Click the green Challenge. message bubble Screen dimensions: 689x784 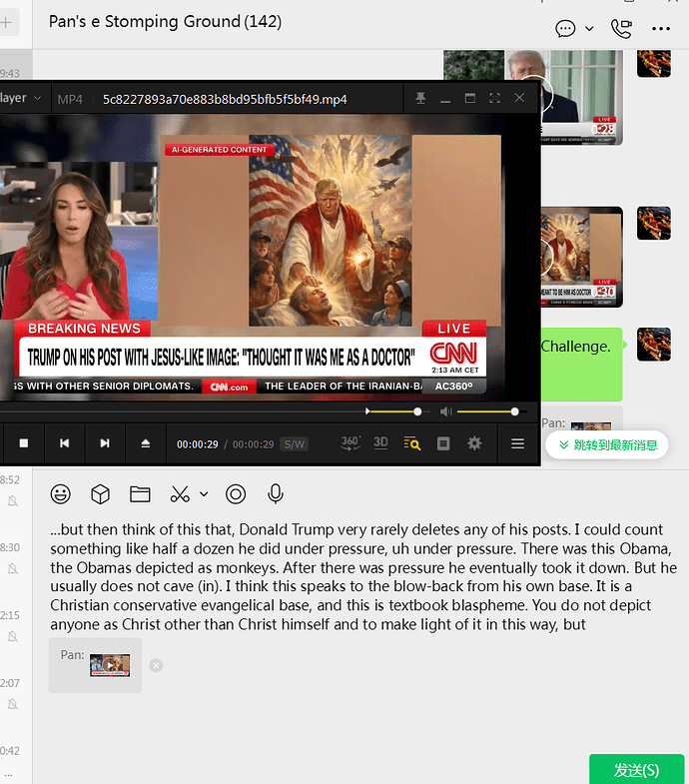(x=581, y=365)
